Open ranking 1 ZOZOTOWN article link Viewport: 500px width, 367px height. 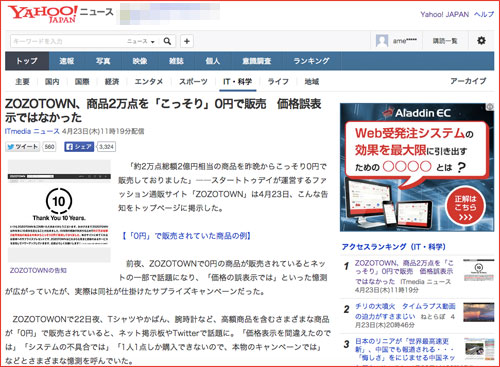tap(404, 272)
